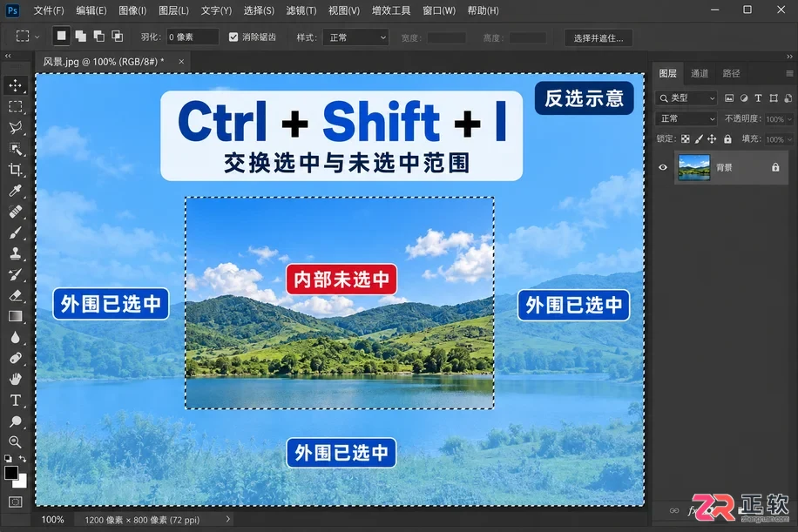Open the 填充 100% dropdown arrow
Viewport: 798px width, 532px height.
point(790,139)
